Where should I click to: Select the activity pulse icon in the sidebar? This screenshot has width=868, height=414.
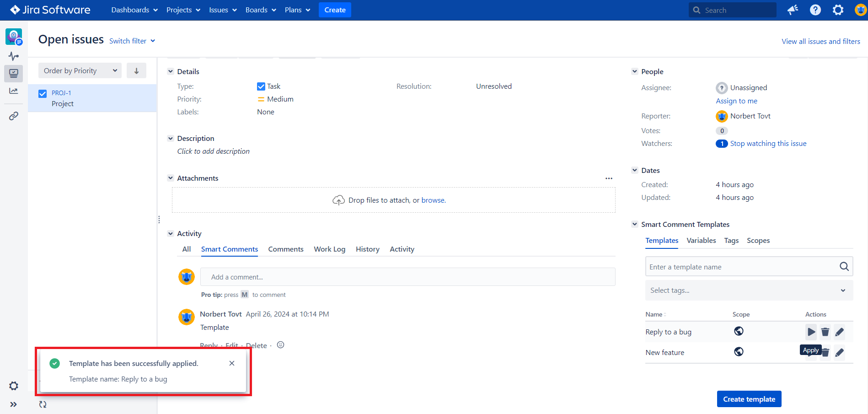(x=13, y=56)
